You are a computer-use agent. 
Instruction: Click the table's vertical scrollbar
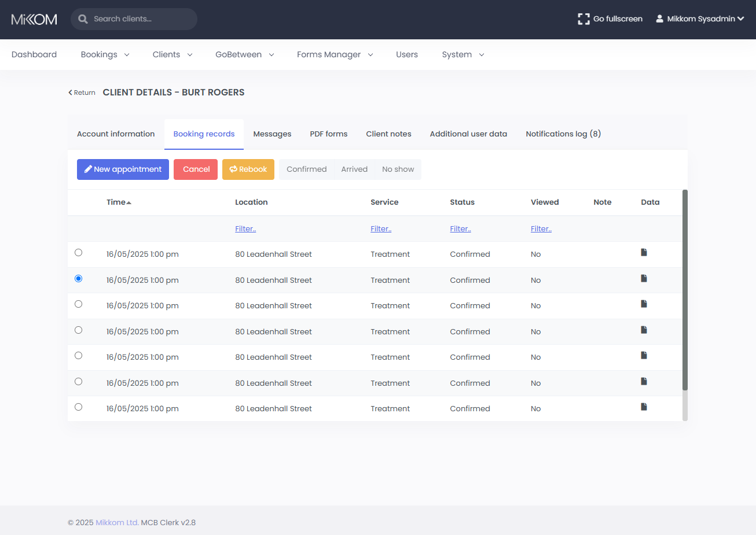[685, 289]
